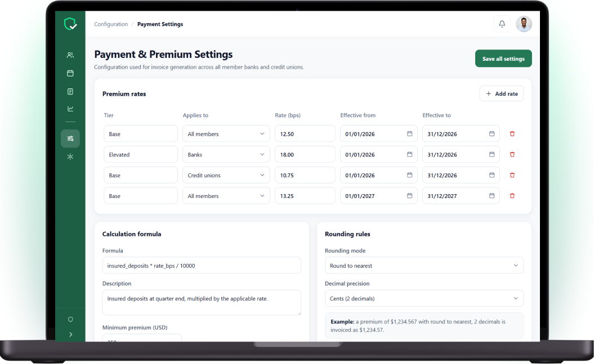Open the Rounding mode dropdown
Image resolution: width=594 pixels, height=364 pixels.
pyautogui.click(x=424, y=265)
